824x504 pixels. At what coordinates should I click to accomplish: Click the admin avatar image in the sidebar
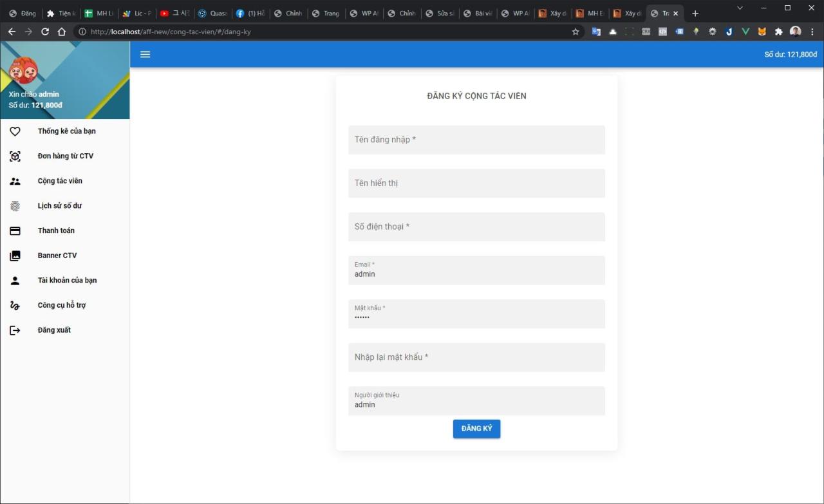click(23, 70)
